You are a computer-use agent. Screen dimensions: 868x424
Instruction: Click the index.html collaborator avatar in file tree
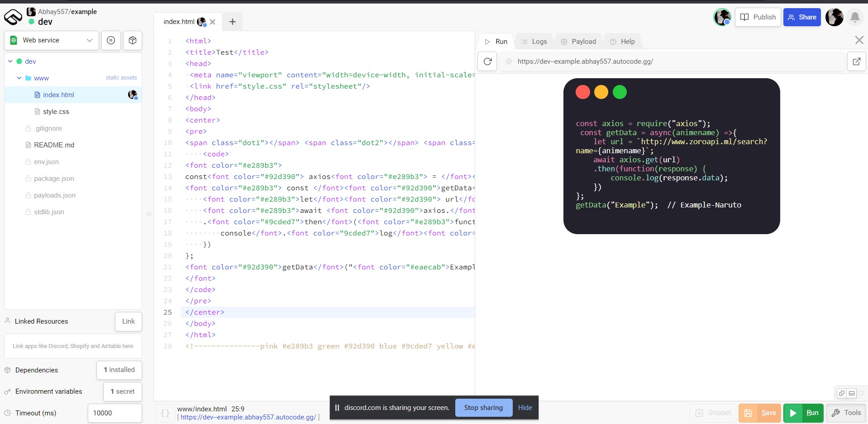click(x=133, y=95)
